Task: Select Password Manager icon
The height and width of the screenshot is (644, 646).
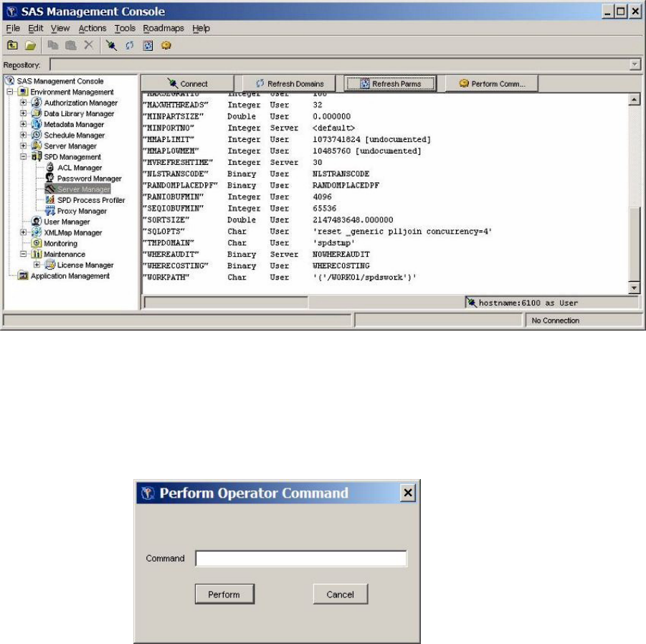Action: (50, 178)
